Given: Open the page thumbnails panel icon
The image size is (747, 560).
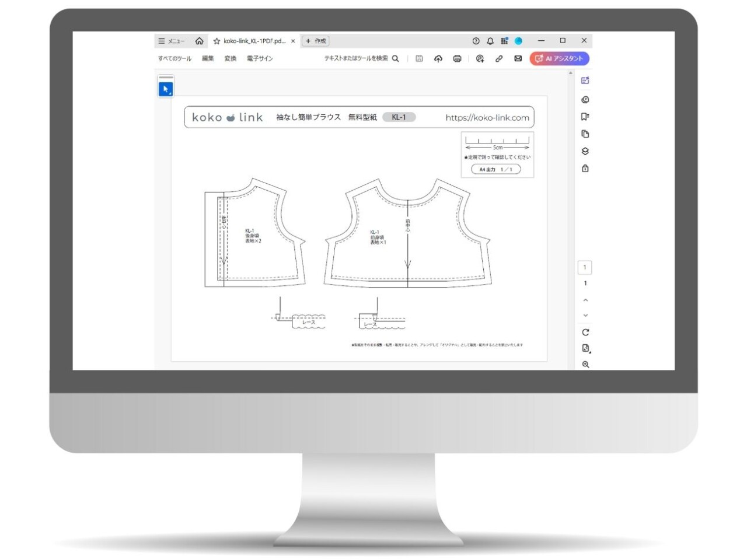Looking at the screenshot, I should pyautogui.click(x=585, y=134).
